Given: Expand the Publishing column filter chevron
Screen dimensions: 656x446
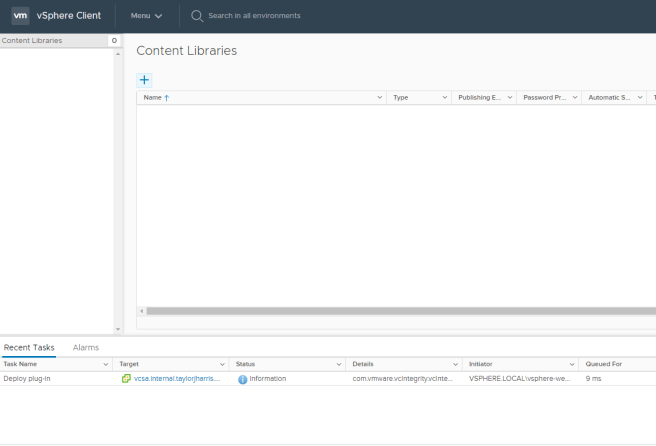Looking at the screenshot, I should tap(509, 98).
